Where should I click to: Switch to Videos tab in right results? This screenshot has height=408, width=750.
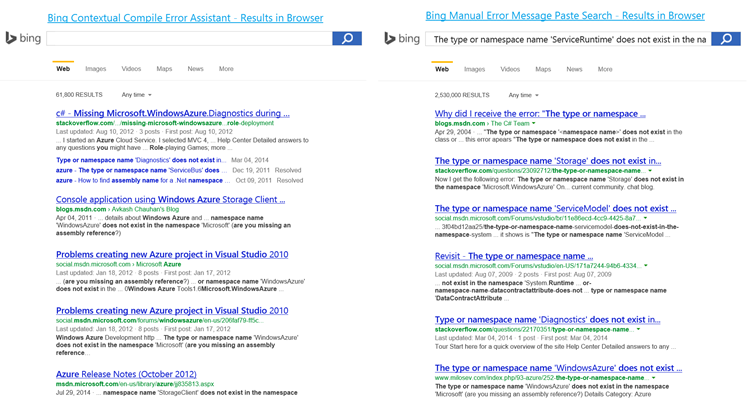tap(510, 69)
